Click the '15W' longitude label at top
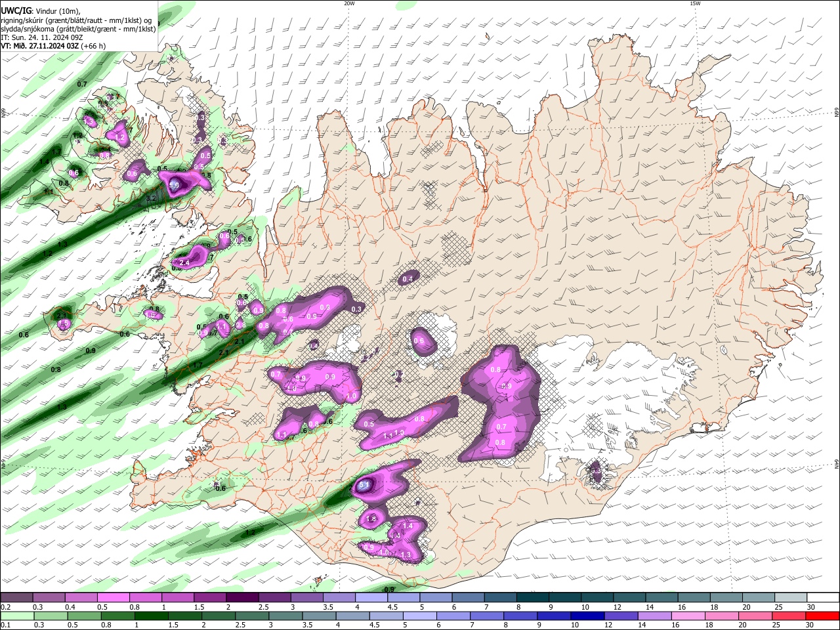The height and width of the screenshot is (630, 840). coord(695,3)
